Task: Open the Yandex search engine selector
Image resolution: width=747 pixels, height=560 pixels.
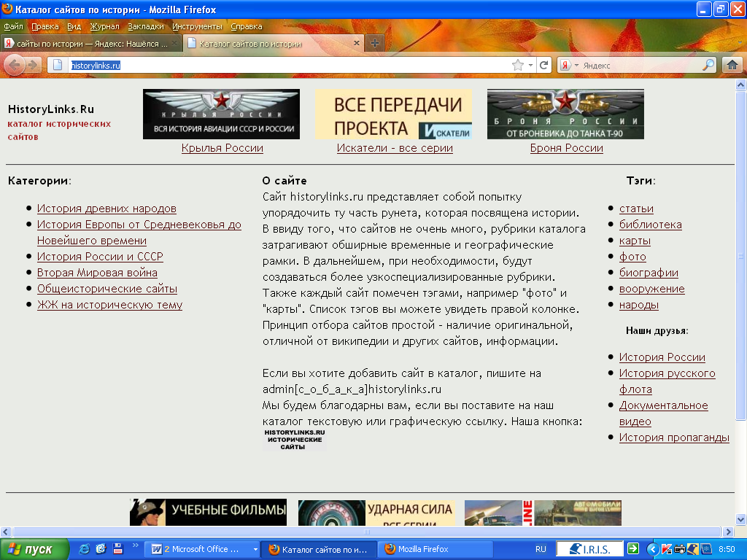Action: [x=569, y=65]
